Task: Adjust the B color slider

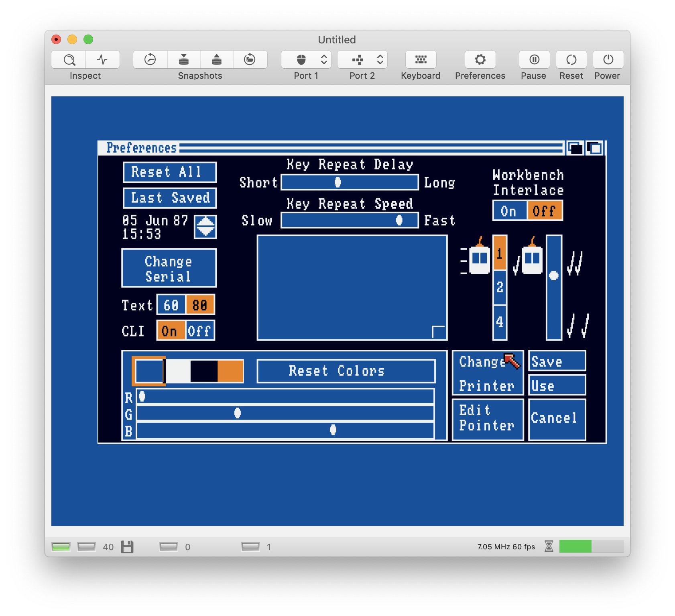Action: [285, 430]
